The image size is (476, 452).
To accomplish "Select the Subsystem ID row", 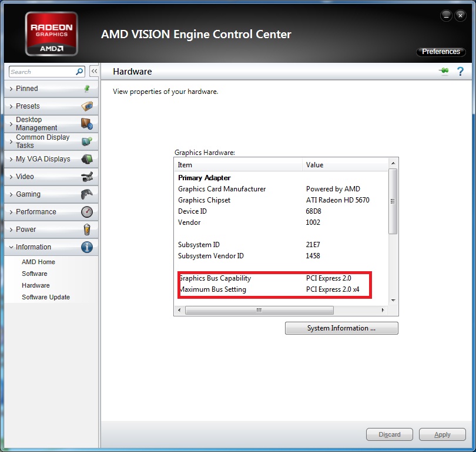I will [x=281, y=245].
